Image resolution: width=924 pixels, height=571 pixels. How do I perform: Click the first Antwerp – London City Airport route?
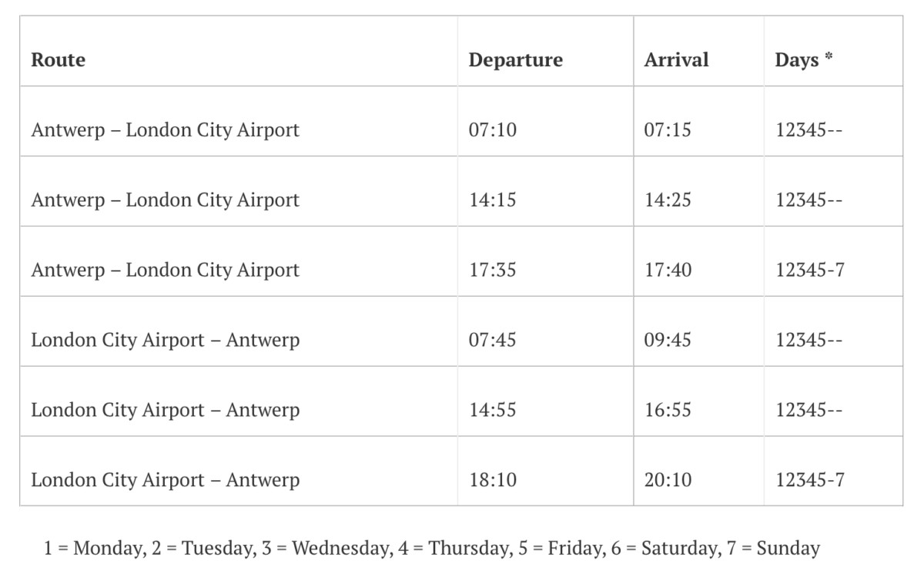click(165, 129)
